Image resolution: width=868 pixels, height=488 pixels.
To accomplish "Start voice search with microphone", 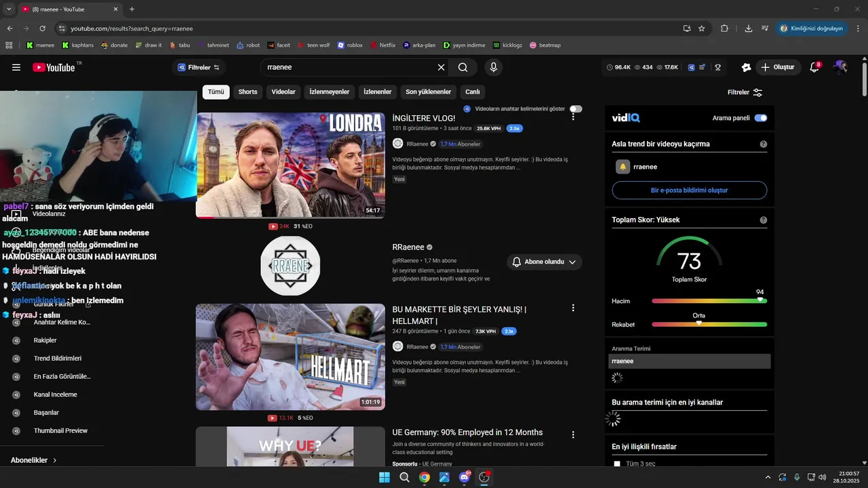I will point(494,67).
